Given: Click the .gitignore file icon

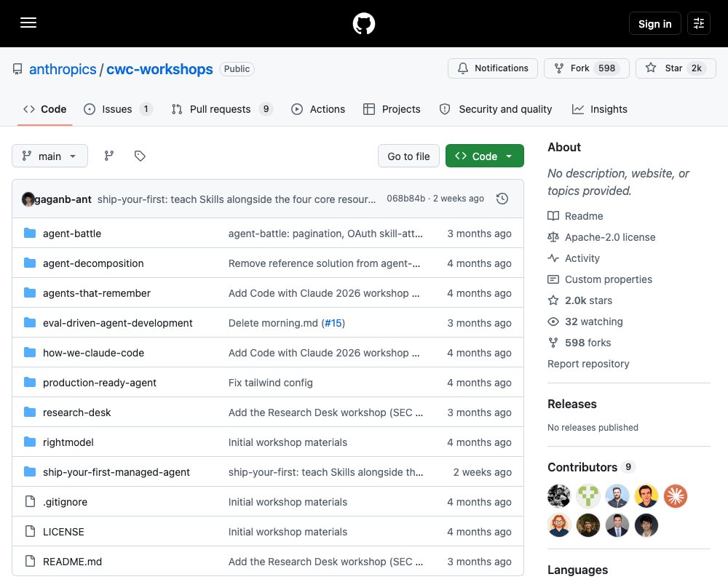Looking at the screenshot, I should click(x=30, y=501).
